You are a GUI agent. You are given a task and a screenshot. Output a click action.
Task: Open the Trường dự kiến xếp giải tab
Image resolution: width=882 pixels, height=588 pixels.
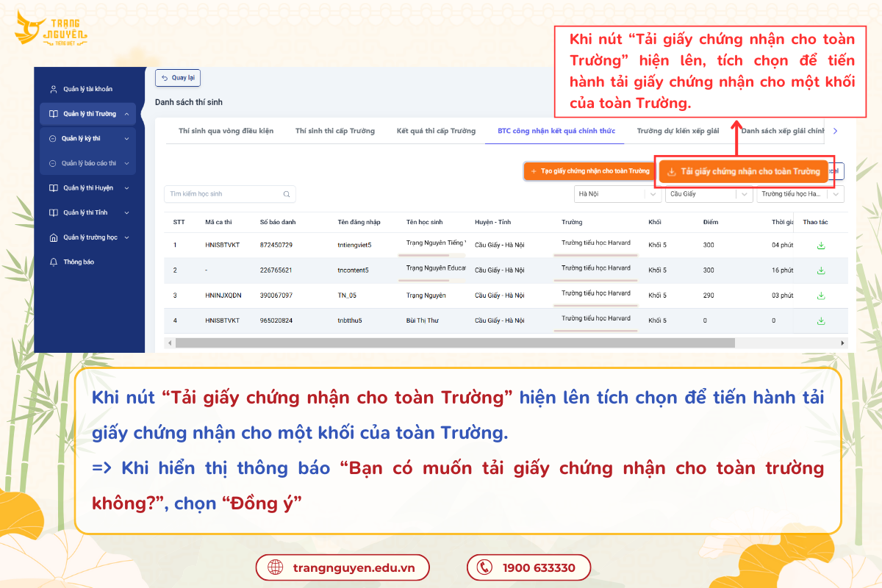[678, 131]
